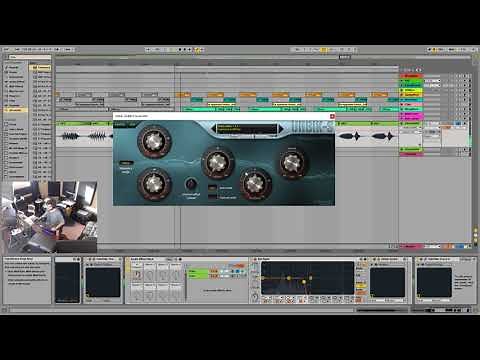Select the second green chain in rack chain list
The image size is (480, 360).
pyautogui.click(x=198, y=276)
